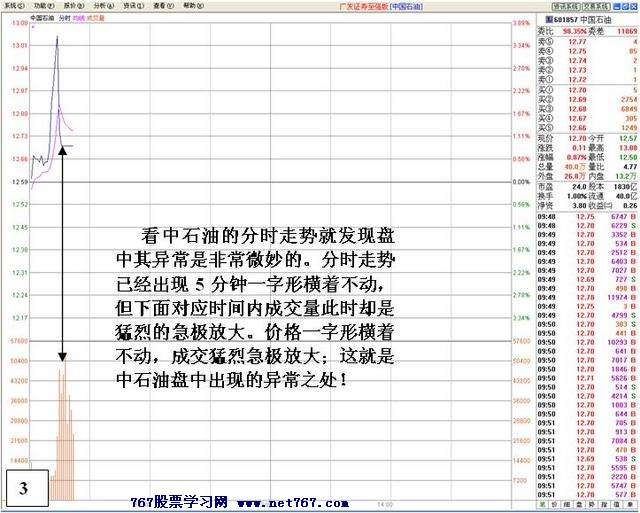The image size is (640, 513).
Task: Click the 09:51 trade of 577 lots
Action: point(587,495)
